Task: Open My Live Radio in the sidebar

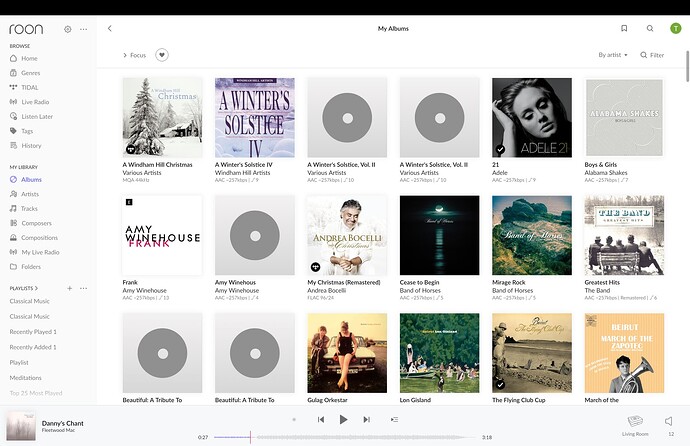Action: [x=35, y=252]
